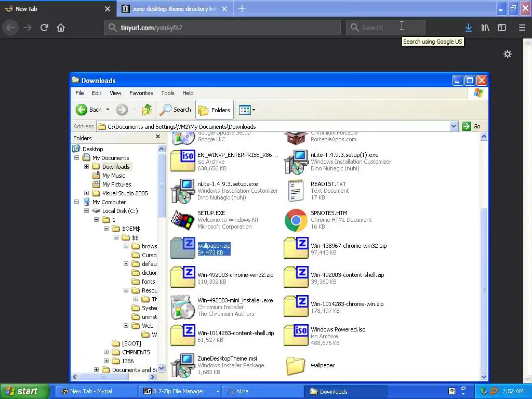Open the Address bar dropdown arrow
Image resolution: width=532 pixels, height=399 pixels.
[x=454, y=126]
